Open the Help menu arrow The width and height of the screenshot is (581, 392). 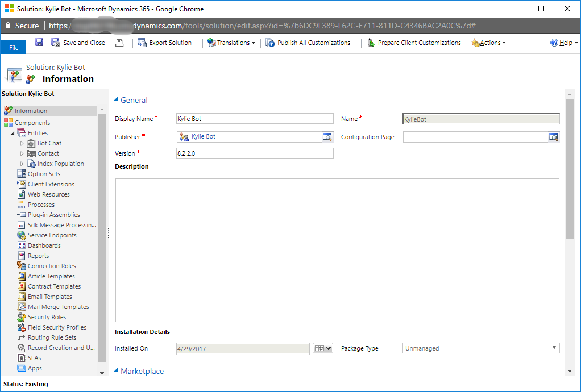pos(576,43)
